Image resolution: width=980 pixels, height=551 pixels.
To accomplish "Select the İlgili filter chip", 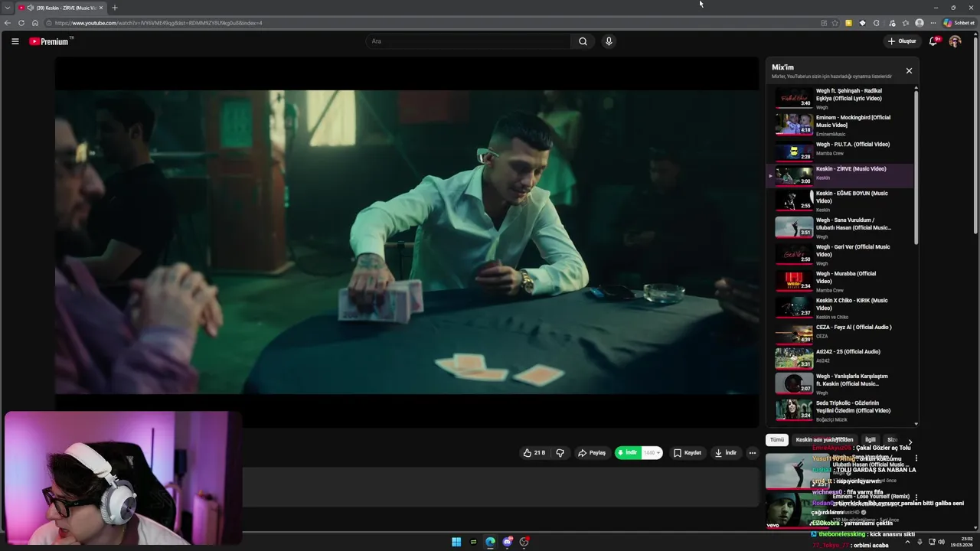I will click(870, 440).
